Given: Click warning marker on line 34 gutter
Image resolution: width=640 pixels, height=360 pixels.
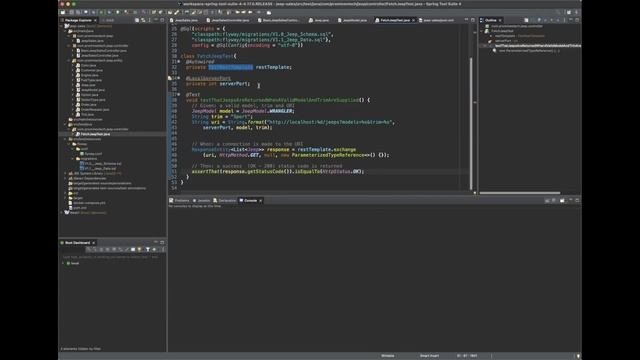Looking at the screenshot, I should tap(170, 78).
